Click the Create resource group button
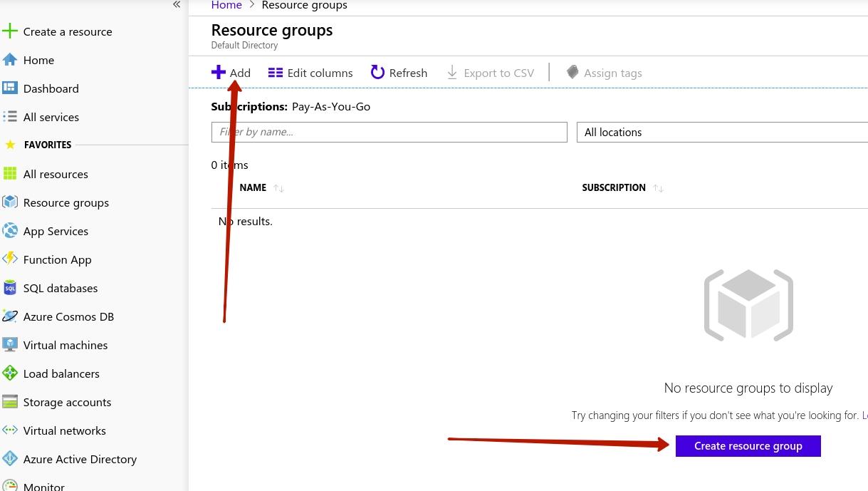Screen dimensions: 868x491 (x=748, y=446)
